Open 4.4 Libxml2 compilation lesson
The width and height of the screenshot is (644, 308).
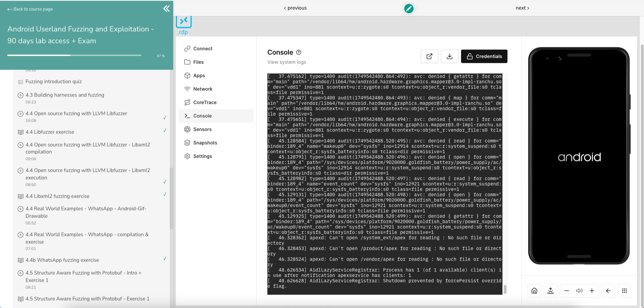point(88,148)
